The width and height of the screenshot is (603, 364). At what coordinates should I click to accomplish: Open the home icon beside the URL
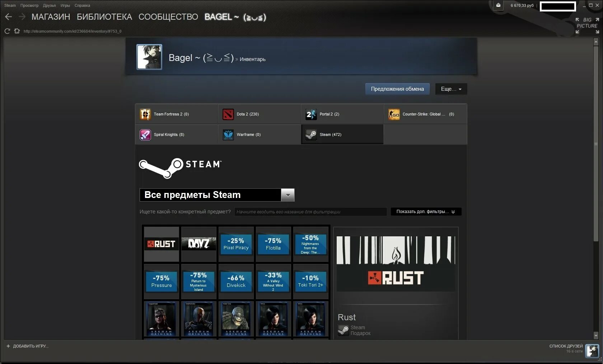coord(17,31)
